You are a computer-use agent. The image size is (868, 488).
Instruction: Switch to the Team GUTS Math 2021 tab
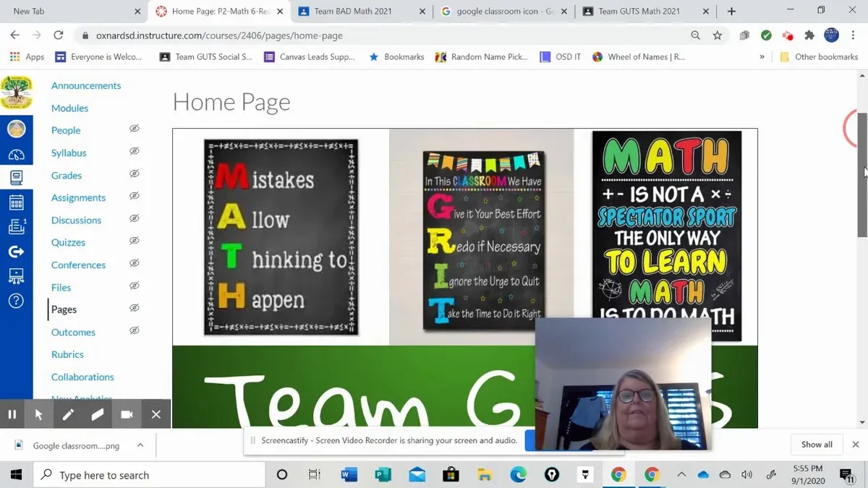pyautogui.click(x=646, y=11)
